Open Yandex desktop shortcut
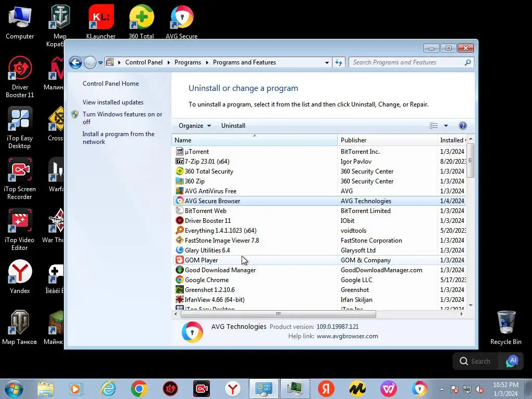This screenshot has height=399, width=532. pos(20,277)
